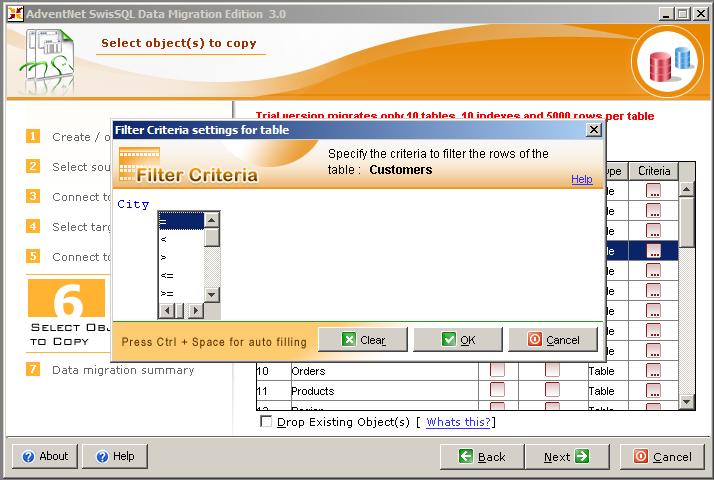714x480 pixels.
Task: Open the 'Whats this?' link
Action: [x=458, y=422]
